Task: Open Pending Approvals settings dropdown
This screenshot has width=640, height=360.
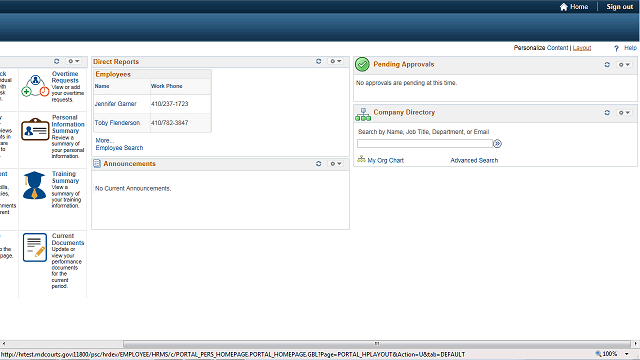Action: click(624, 64)
